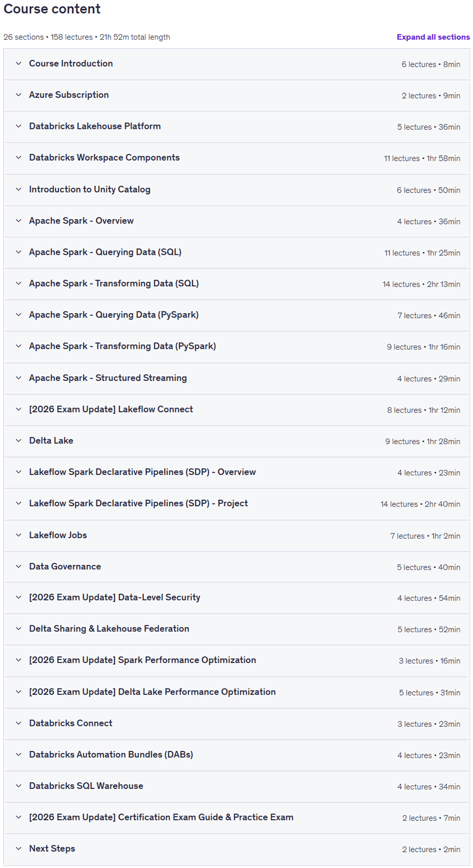Viewport: 473px width, 868px height.
Task: Click '14 lectures • 2hr 40min' text
Action: point(420,505)
